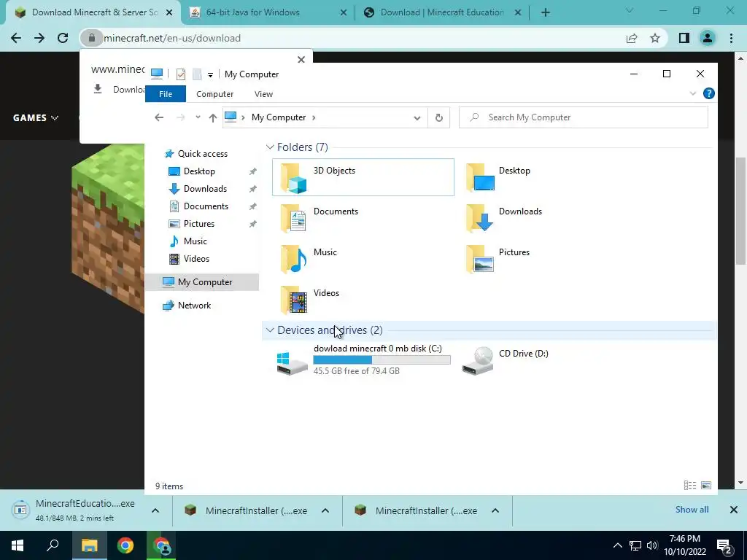747x560 pixels.
Task: Open the GAMES menu on Minecraft site
Action: [36, 117]
